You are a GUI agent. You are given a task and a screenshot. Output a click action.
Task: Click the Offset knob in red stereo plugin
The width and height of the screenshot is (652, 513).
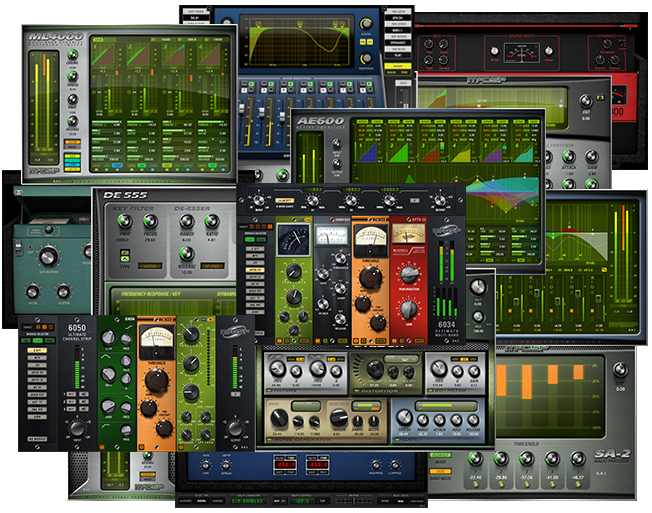click(x=549, y=51)
